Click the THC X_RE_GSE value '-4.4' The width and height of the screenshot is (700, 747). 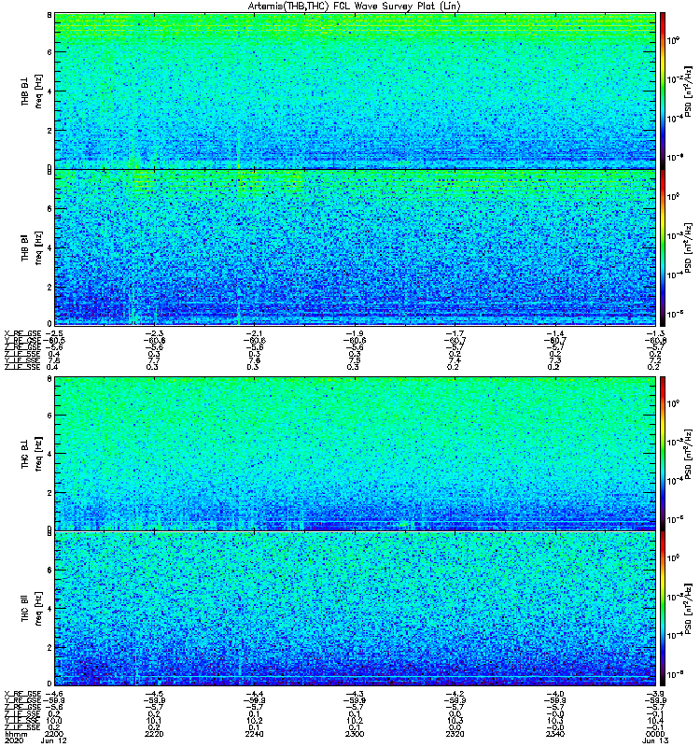click(254, 694)
